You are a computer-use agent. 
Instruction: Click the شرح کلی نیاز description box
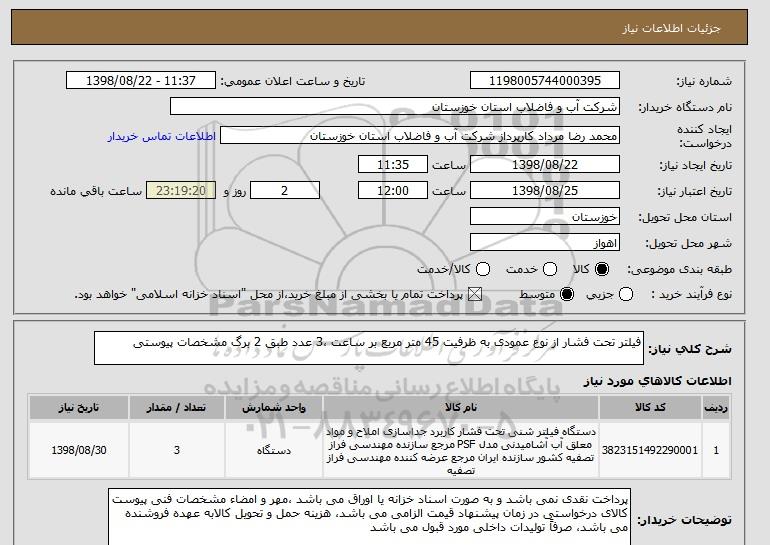[369, 348]
